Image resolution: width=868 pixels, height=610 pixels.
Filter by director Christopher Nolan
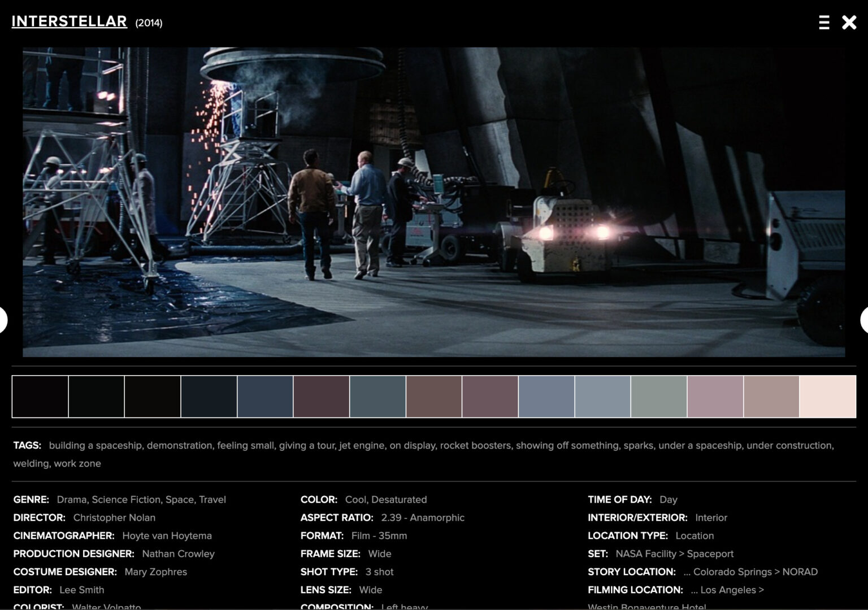[114, 517]
